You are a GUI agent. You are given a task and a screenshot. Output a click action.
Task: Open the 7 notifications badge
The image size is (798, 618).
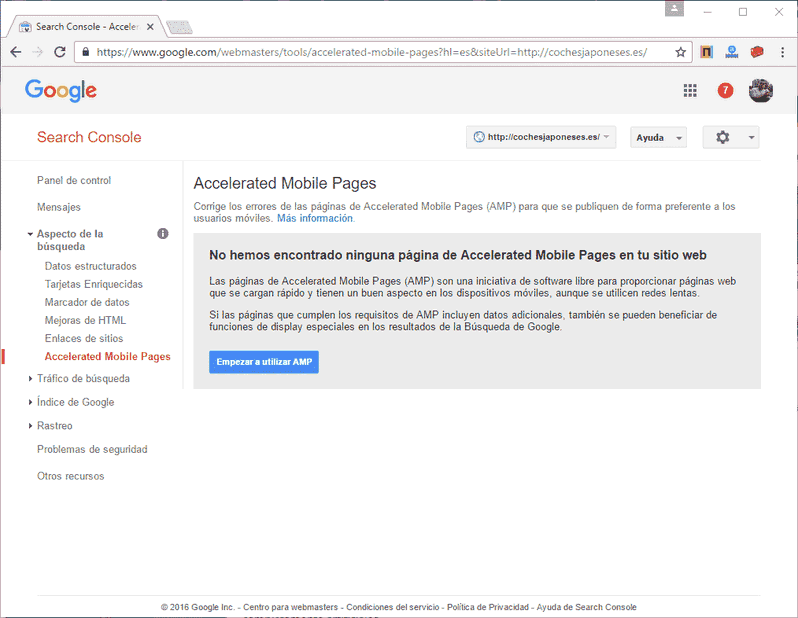pyautogui.click(x=725, y=91)
